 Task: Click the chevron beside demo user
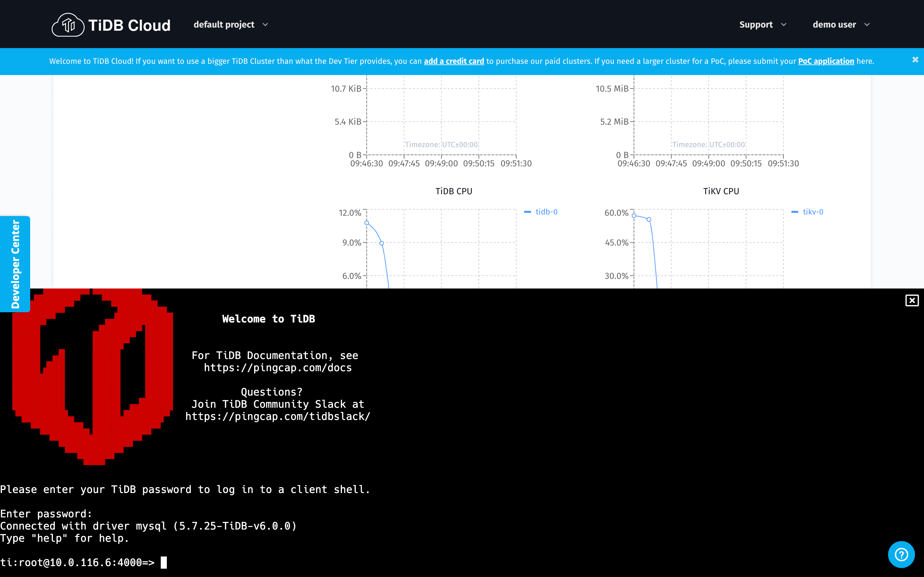pos(867,24)
